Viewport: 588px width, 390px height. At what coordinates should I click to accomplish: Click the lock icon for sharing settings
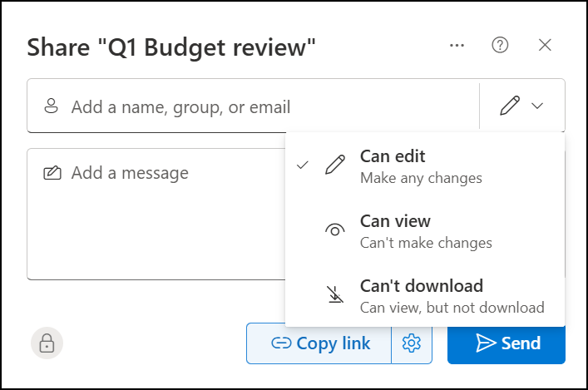[47, 343]
